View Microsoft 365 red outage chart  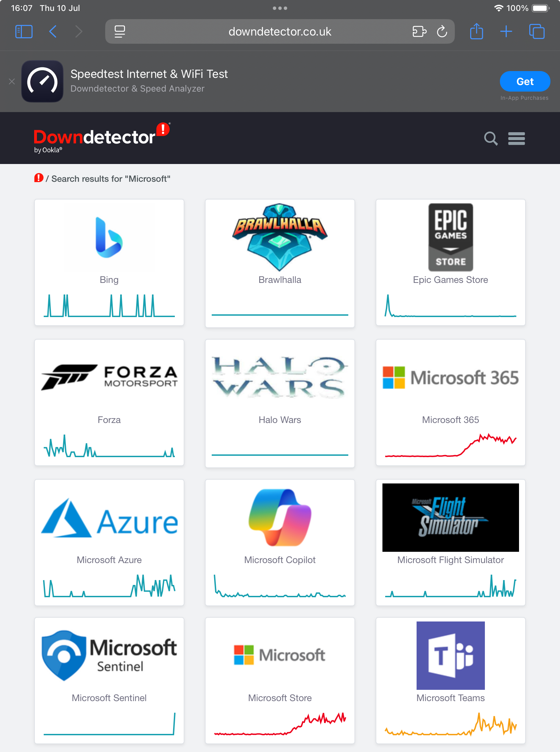[451, 445]
